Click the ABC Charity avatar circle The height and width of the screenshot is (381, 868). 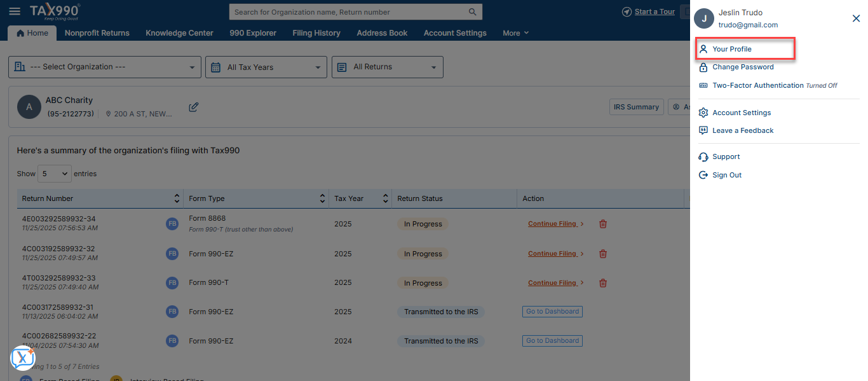[29, 107]
